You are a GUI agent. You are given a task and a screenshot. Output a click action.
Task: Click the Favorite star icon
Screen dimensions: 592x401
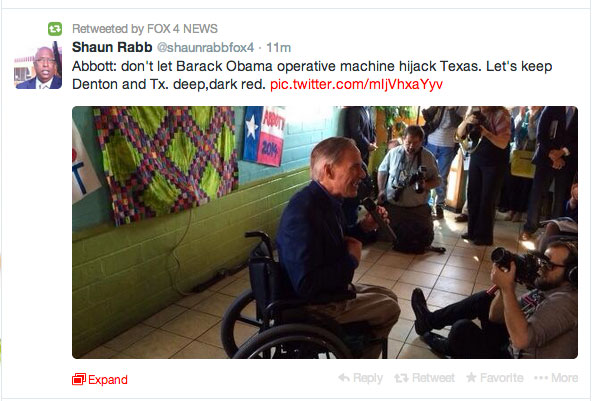(471, 377)
